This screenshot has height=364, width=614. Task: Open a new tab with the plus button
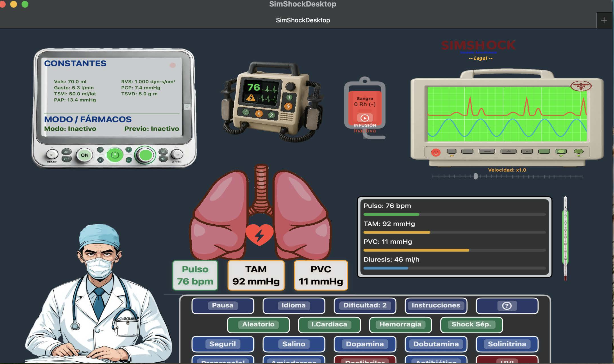604,20
